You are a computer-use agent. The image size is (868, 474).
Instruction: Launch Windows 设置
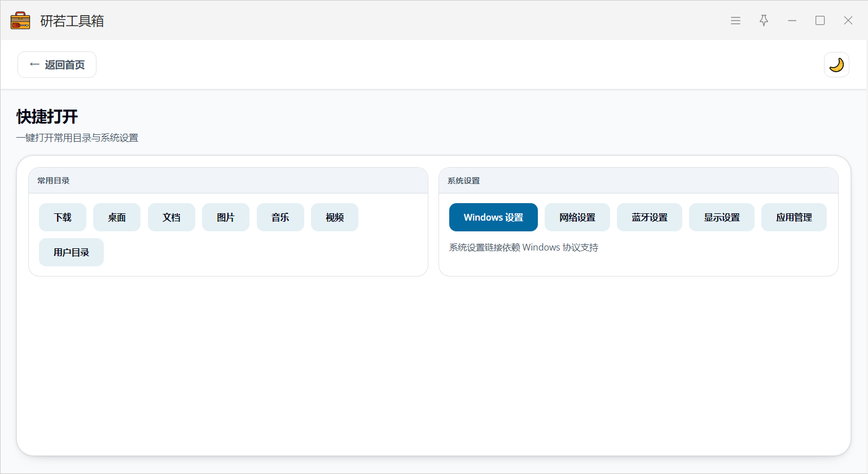493,217
